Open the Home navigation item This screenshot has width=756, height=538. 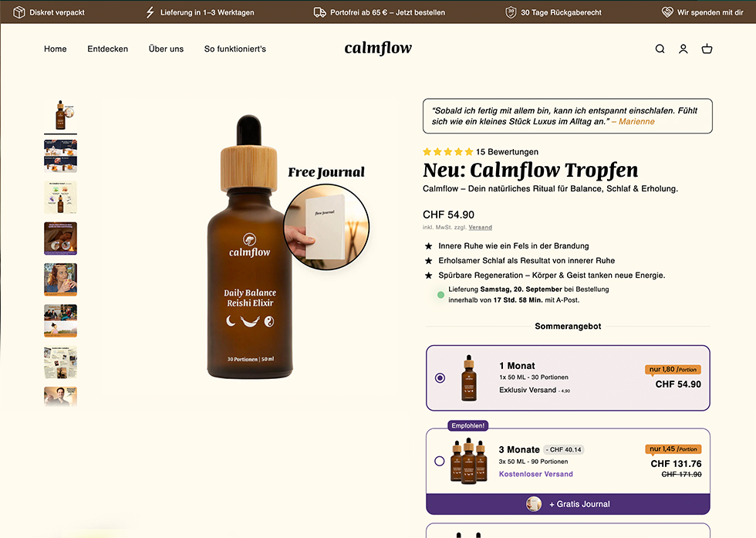pos(56,49)
